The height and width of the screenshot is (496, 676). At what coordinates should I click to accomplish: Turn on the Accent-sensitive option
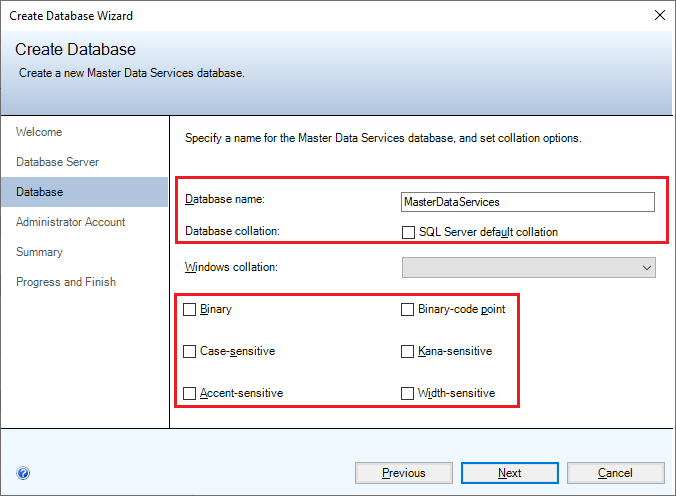point(190,394)
